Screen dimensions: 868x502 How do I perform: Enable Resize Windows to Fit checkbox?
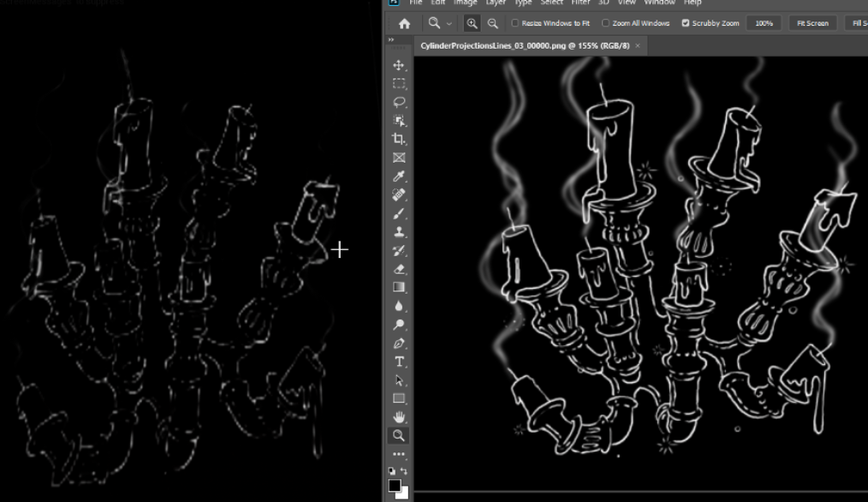[514, 23]
